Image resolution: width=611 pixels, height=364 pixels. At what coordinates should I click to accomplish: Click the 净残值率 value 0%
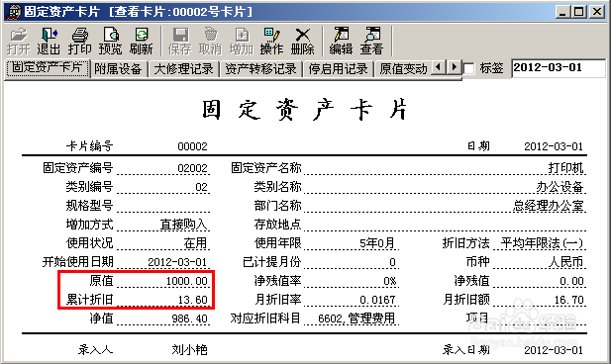[389, 281]
